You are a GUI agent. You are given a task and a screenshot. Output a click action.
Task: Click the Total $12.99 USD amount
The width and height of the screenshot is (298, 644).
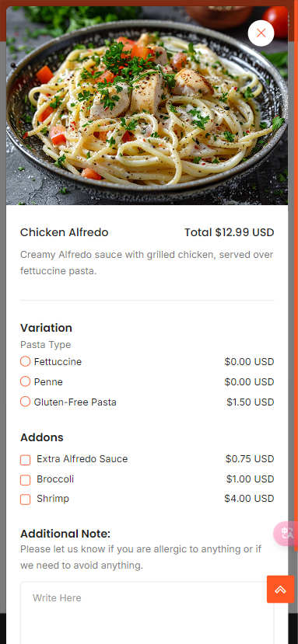[230, 232]
